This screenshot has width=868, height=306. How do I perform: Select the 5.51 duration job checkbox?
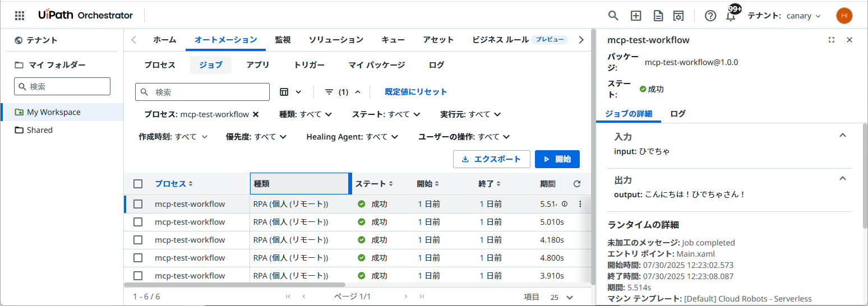tap(138, 204)
